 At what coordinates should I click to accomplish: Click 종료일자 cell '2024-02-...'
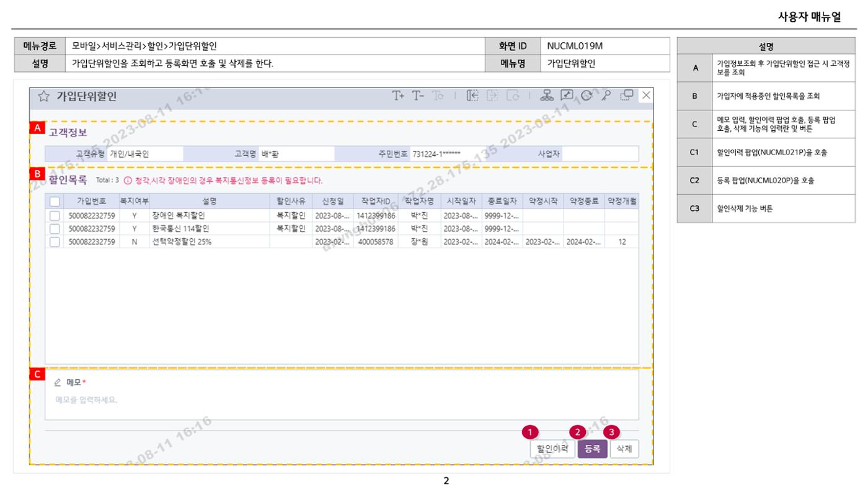(x=502, y=241)
